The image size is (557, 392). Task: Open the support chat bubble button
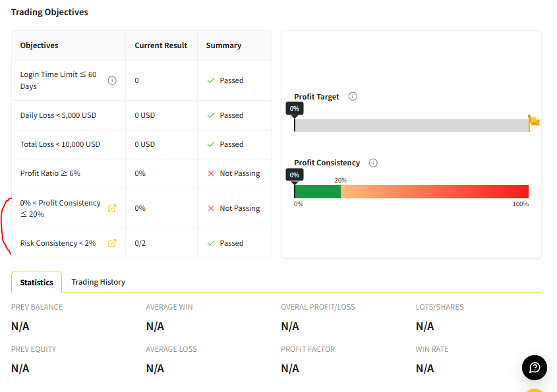tap(535, 368)
